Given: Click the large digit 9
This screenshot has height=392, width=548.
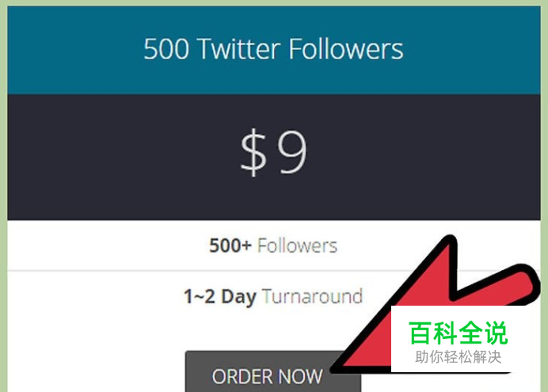Looking at the screenshot, I should point(292,152).
